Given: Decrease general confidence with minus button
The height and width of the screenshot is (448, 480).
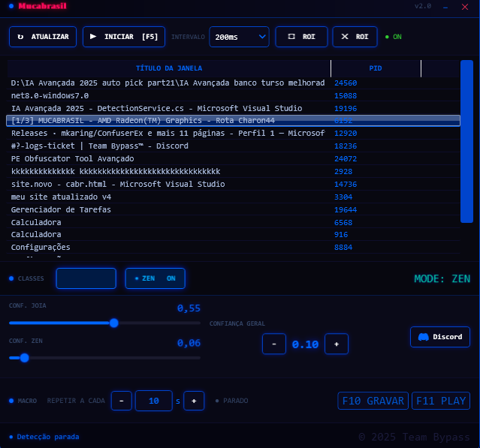Looking at the screenshot, I should (273, 344).
